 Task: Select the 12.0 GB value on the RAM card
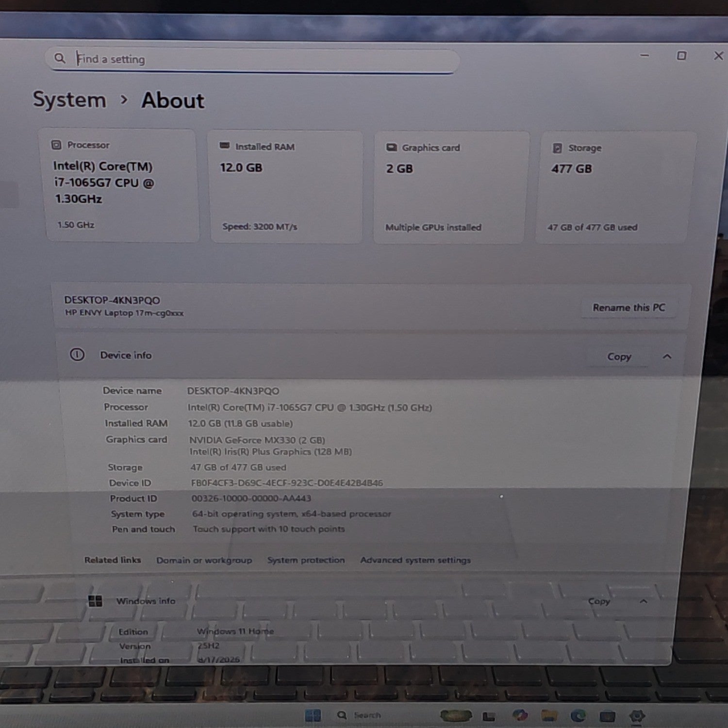coord(241,168)
